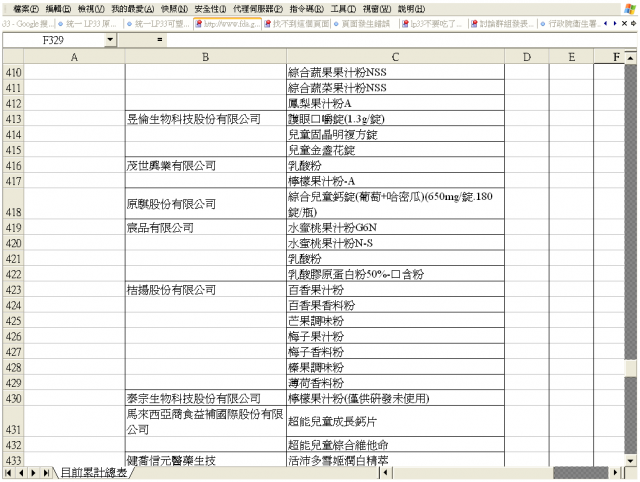Open the 安全性 menu
The width and height of the screenshot is (640, 482).
(x=210, y=9)
